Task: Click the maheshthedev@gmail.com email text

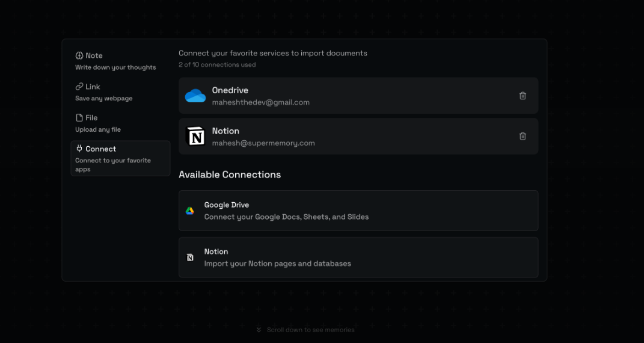Action: coord(261,102)
